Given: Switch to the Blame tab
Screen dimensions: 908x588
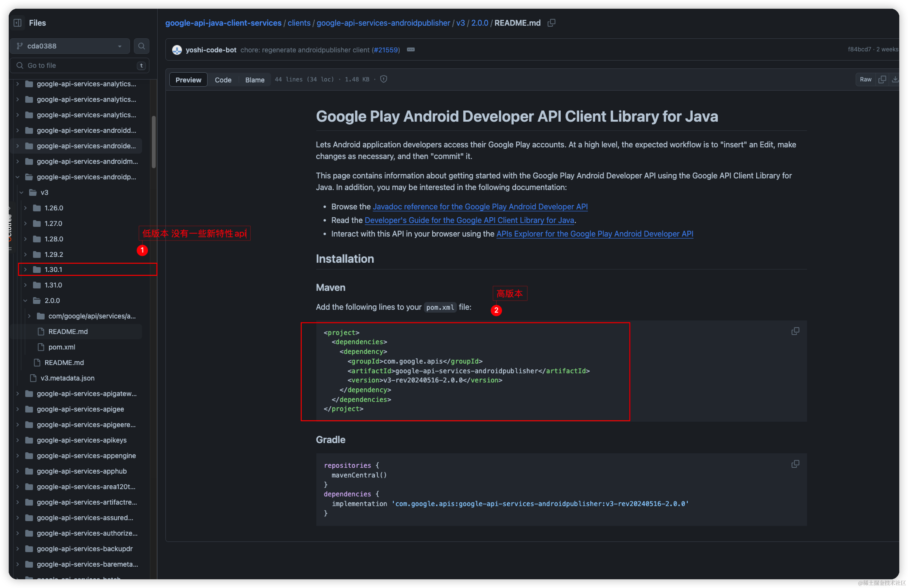Looking at the screenshot, I should pyautogui.click(x=254, y=80).
